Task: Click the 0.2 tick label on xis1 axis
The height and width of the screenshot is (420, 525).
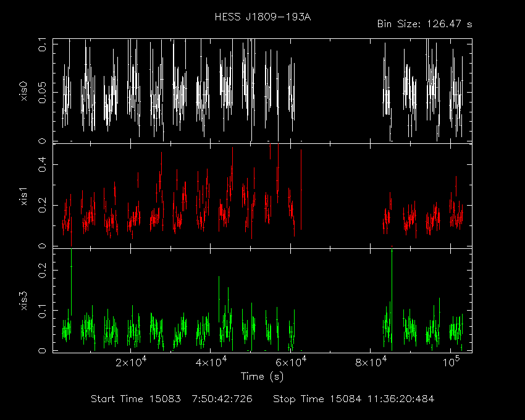Action: coord(43,205)
